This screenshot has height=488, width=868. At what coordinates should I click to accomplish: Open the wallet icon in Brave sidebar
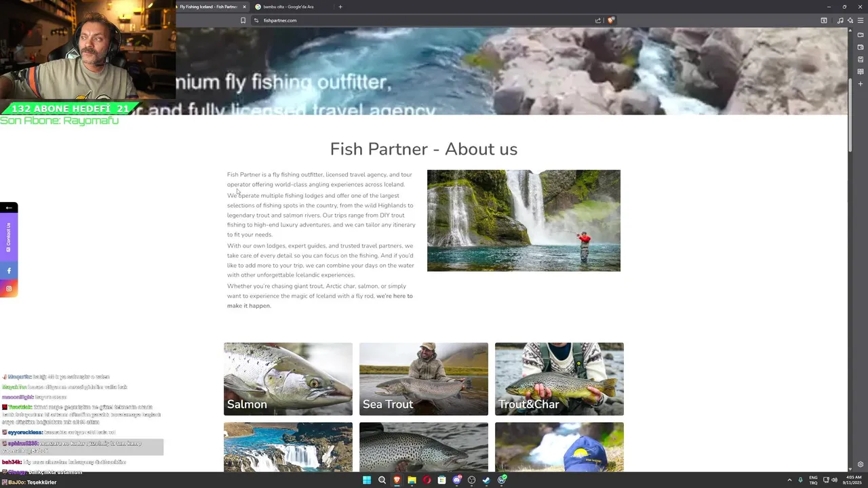pos(861,47)
